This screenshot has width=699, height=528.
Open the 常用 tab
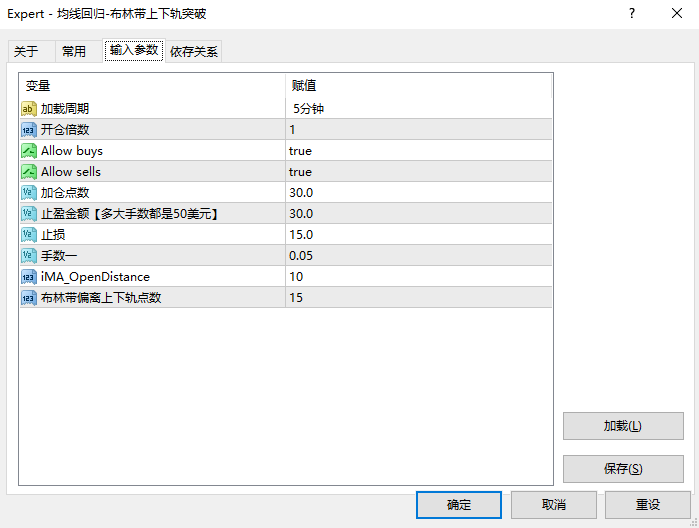74,52
